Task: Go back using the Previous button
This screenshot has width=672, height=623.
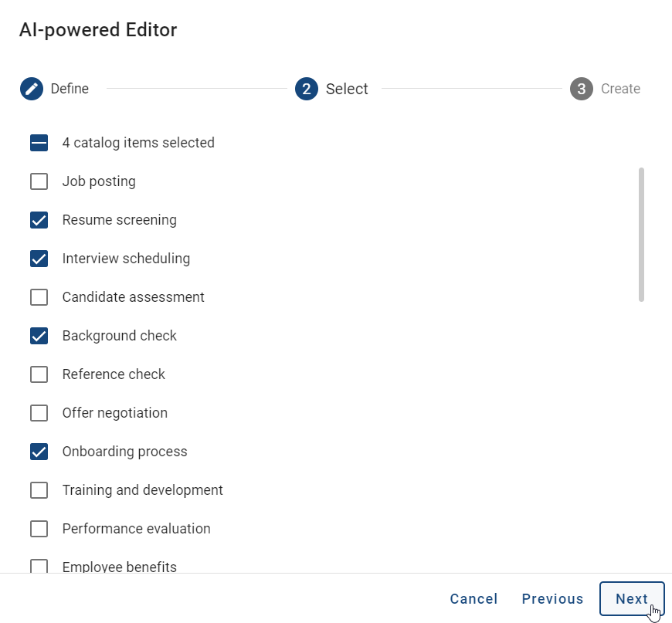Action: coord(552,598)
